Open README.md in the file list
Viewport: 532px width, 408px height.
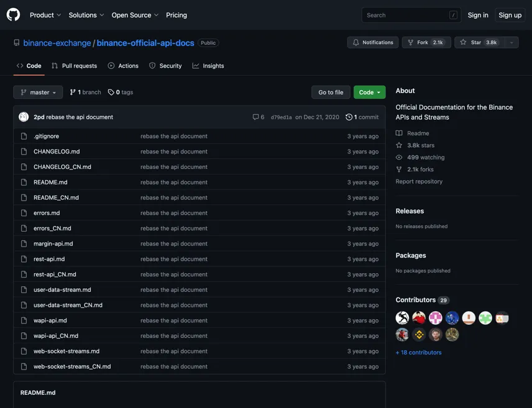(x=50, y=183)
